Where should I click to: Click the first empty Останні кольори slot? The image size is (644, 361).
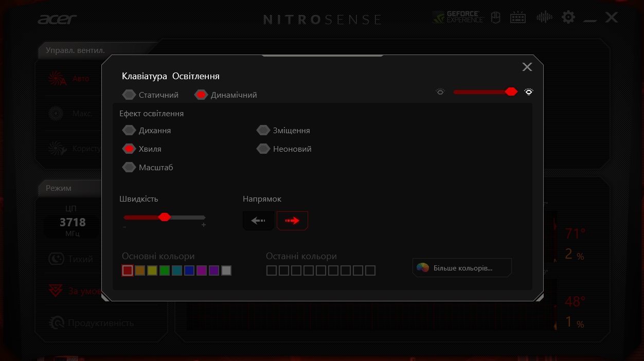[x=272, y=270]
